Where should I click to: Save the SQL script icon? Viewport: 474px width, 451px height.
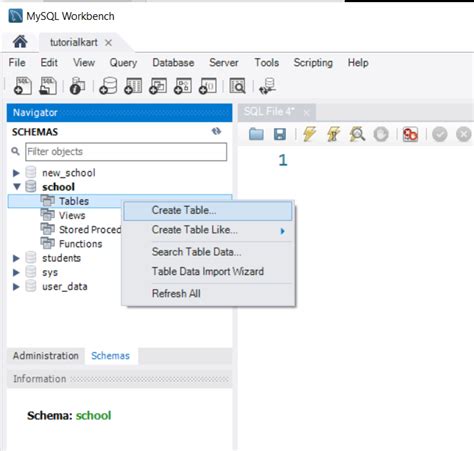[280, 134]
